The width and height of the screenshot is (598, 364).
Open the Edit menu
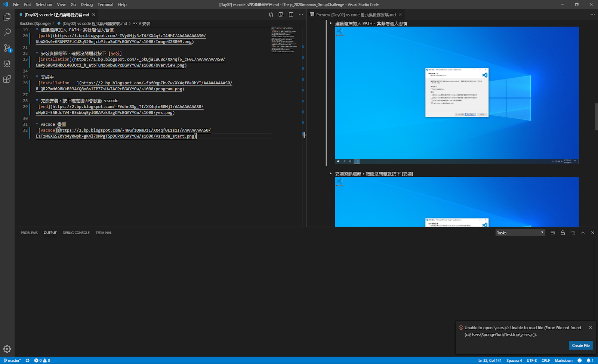click(x=28, y=4)
